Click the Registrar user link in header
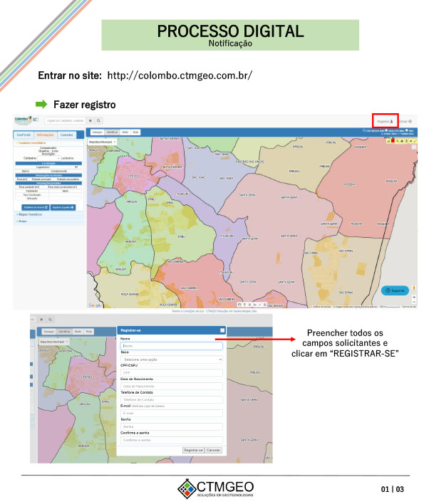424x504 pixels. point(385,122)
